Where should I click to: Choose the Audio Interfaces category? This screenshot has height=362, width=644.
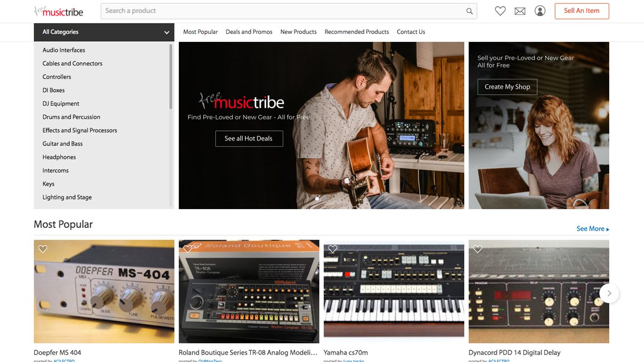[x=64, y=50]
